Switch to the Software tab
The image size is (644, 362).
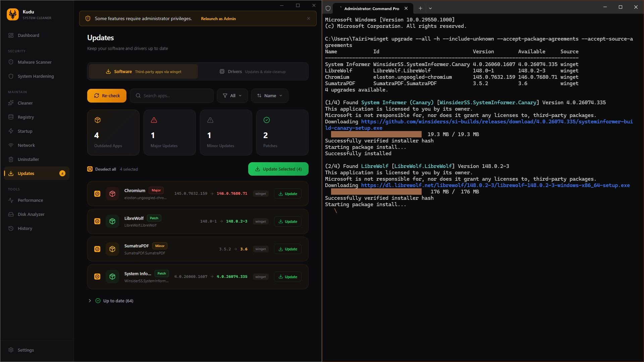click(x=144, y=71)
